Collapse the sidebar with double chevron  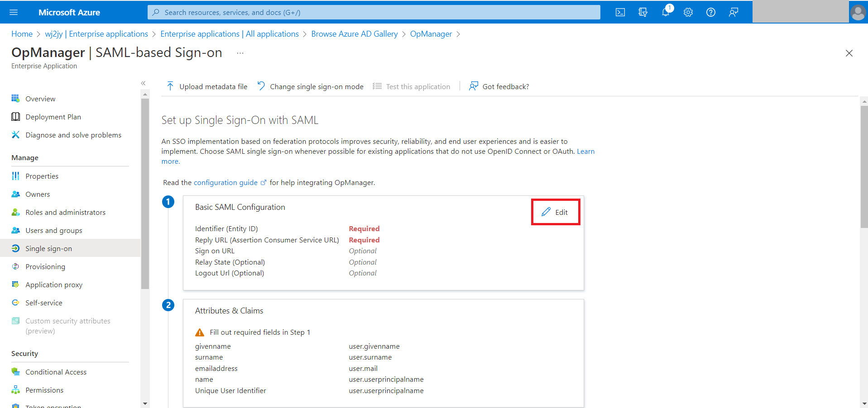click(143, 83)
